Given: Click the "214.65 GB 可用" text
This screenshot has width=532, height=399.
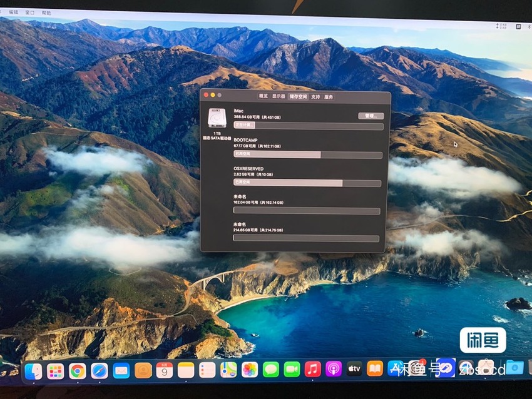Looking at the screenshot, I should 245,230.
